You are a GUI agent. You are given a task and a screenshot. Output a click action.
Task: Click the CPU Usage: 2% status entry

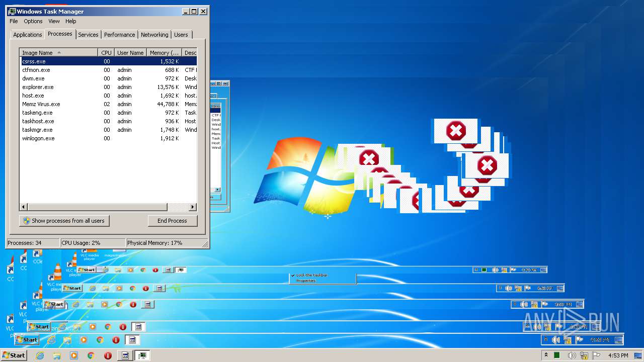[x=93, y=243]
